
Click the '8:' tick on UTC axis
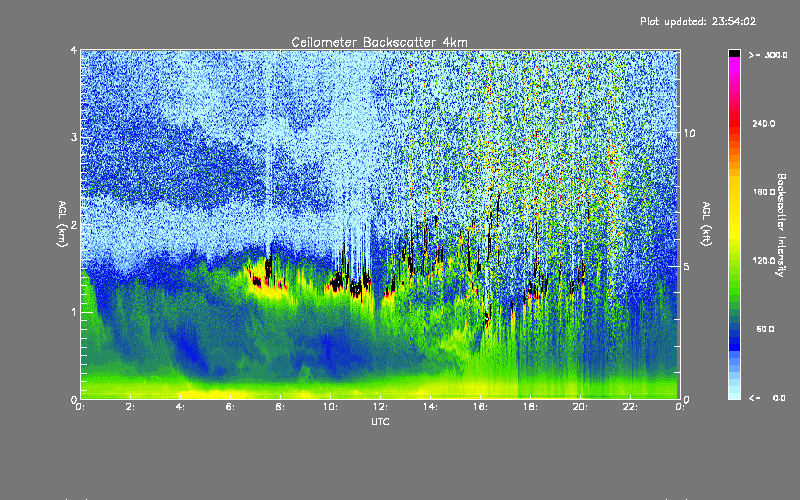point(280,407)
